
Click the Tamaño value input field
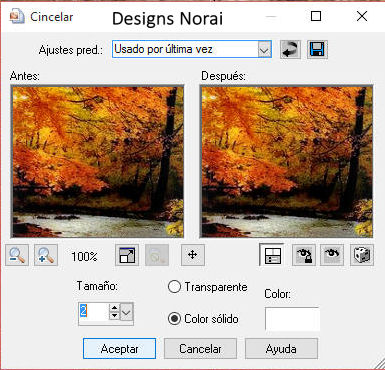[x=94, y=312]
